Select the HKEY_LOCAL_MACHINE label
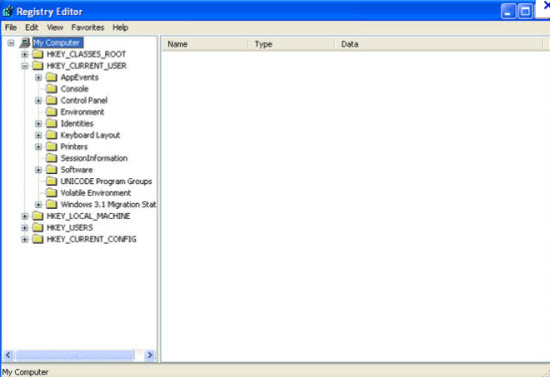 [88, 216]
